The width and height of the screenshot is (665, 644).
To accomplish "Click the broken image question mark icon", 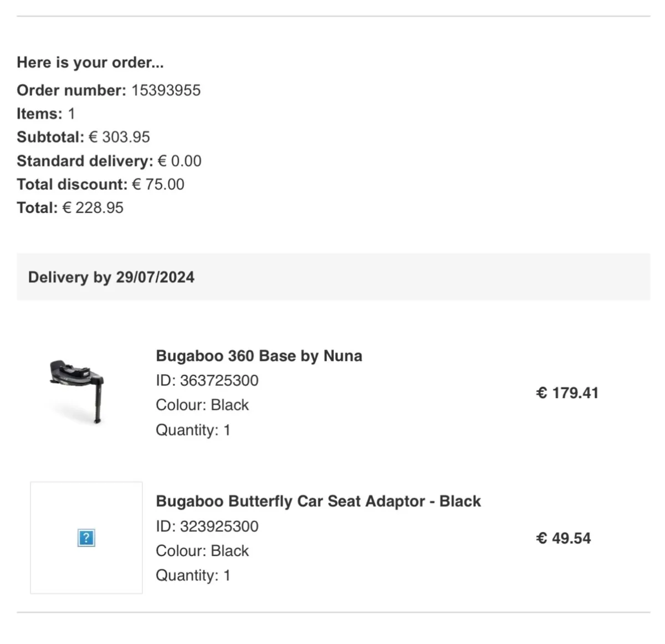I will [x=86, y=538].
